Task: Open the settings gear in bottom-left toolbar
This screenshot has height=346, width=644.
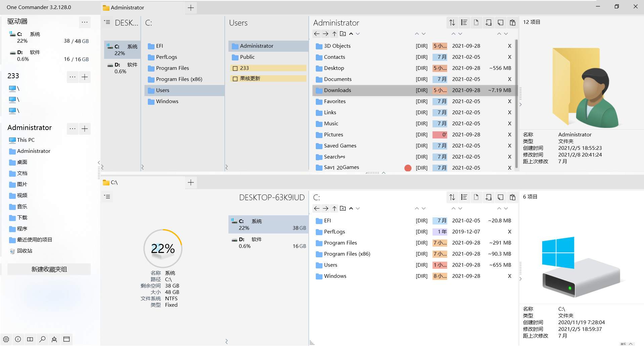Action: tap(6, 339)
